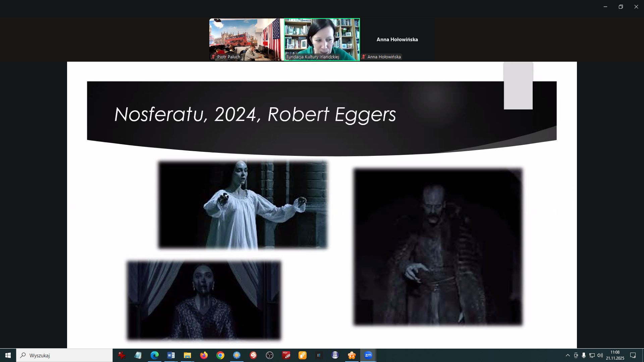Click the taskbar clock and date
644x362 pixels.
click(x=615, y=355)
